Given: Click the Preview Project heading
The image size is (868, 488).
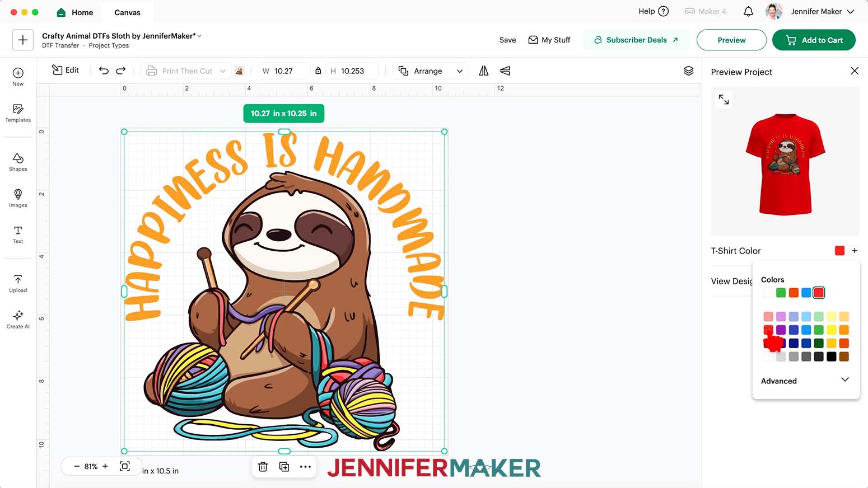Looking at the screenshot, I should coord(741,72).
